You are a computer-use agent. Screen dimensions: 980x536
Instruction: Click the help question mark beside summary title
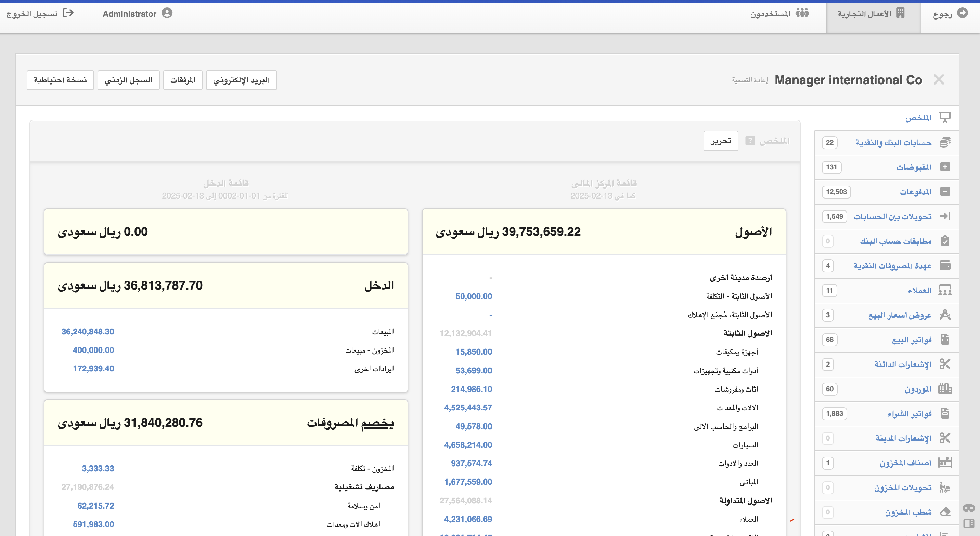(x=750, y=141)
